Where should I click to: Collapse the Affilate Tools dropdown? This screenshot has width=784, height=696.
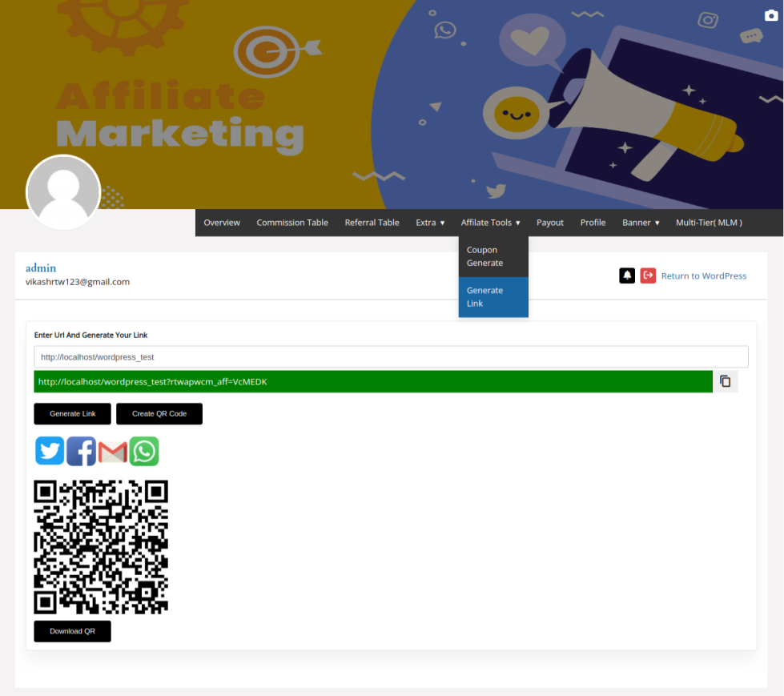point(490,223)
